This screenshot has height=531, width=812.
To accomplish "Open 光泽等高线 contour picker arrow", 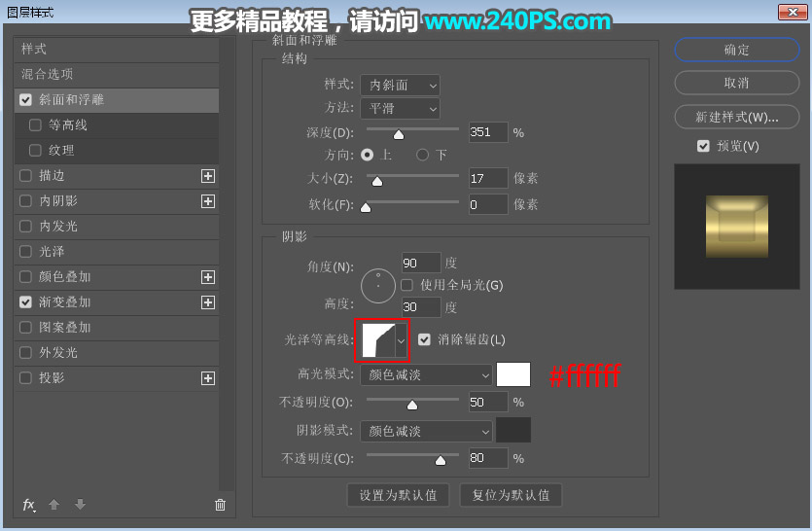I will tap(402, 341).
